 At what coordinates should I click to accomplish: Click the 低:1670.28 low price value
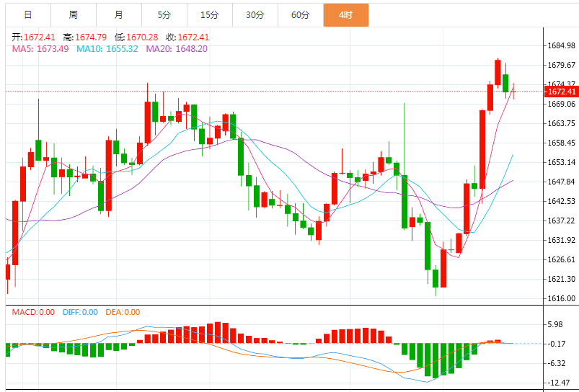click(136, 37)
